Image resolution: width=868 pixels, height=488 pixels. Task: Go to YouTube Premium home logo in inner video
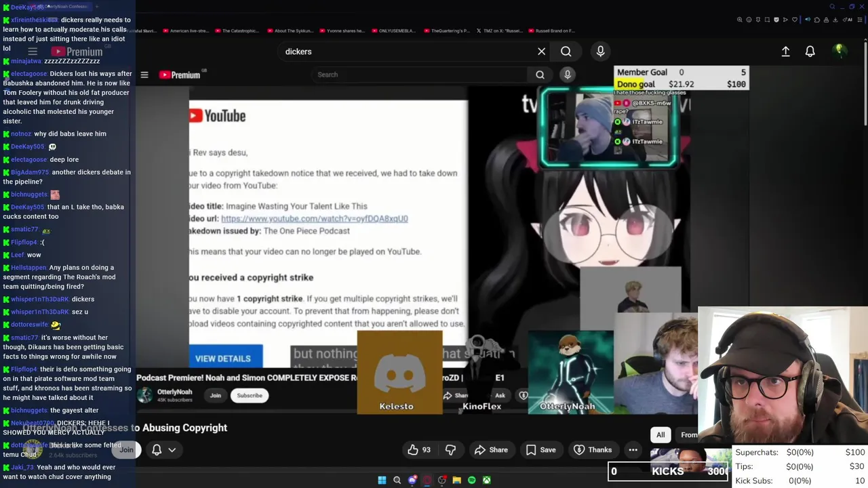point(180,75)
